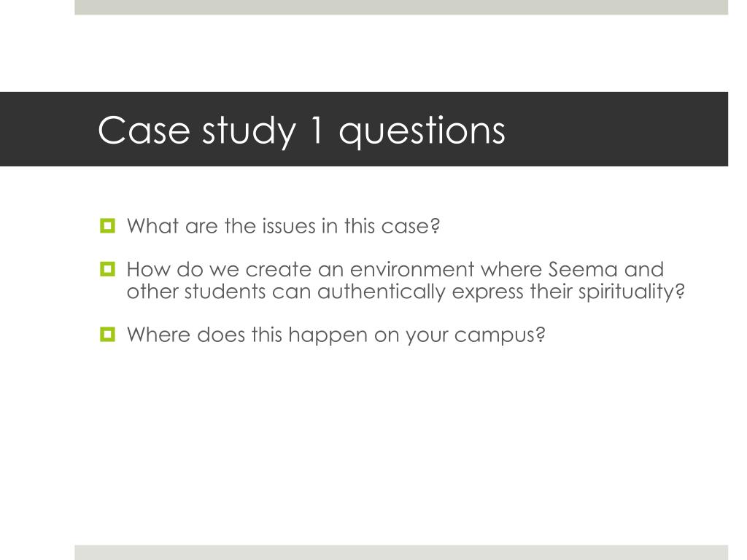747x560 pixels.
Task: Click the word "environment" in the second bullet
Action: click(412, 270)
